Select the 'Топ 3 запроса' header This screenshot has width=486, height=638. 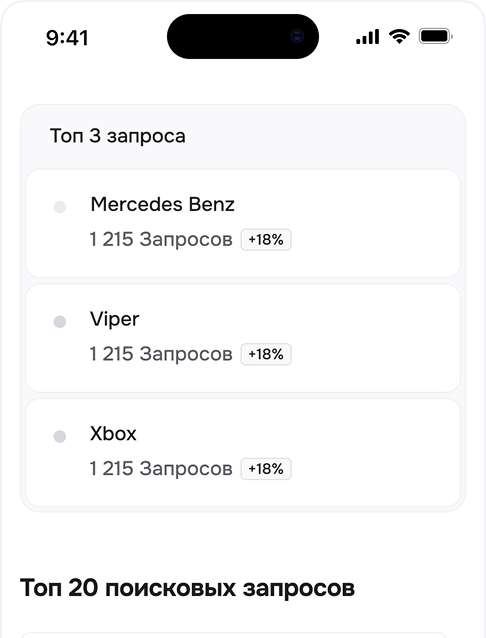[118, 136]
